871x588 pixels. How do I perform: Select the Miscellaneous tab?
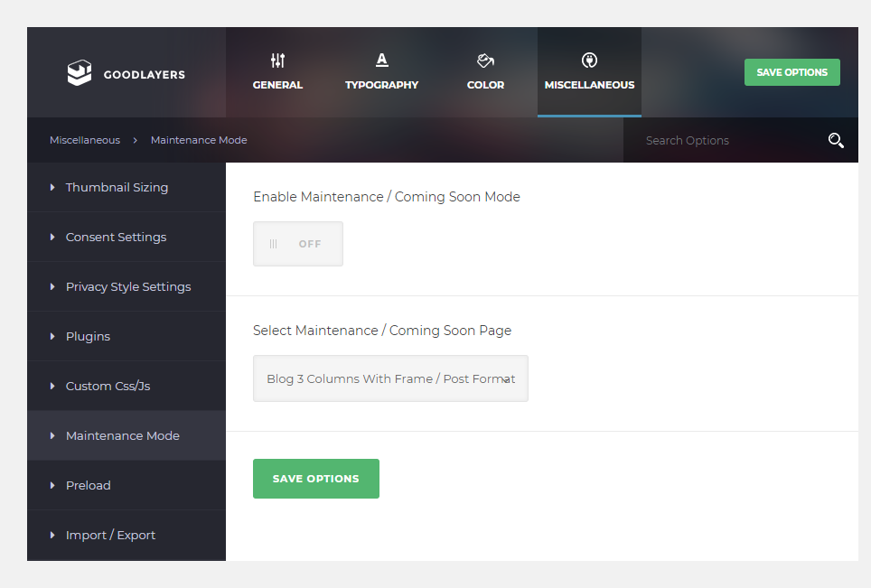pos(589,72)
